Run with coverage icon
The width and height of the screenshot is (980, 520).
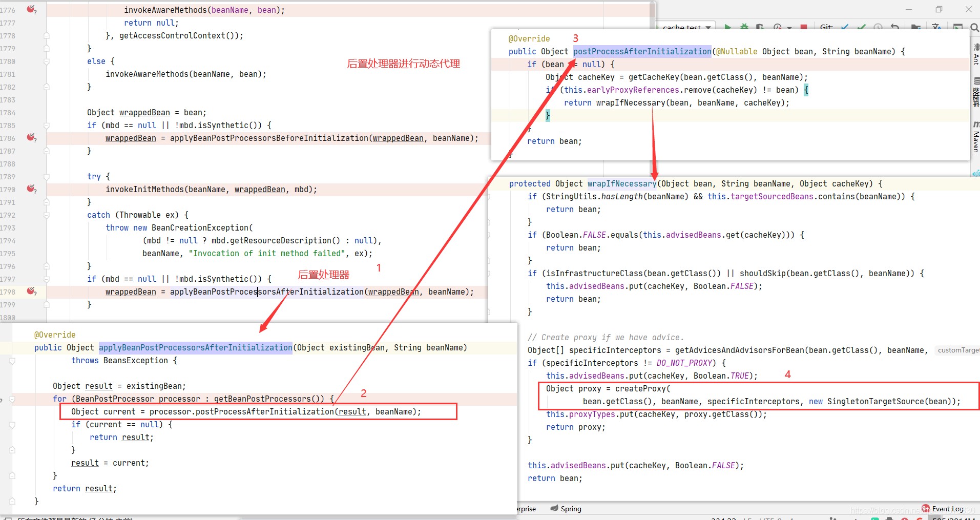pyautogui.click(x=761, y=27)
